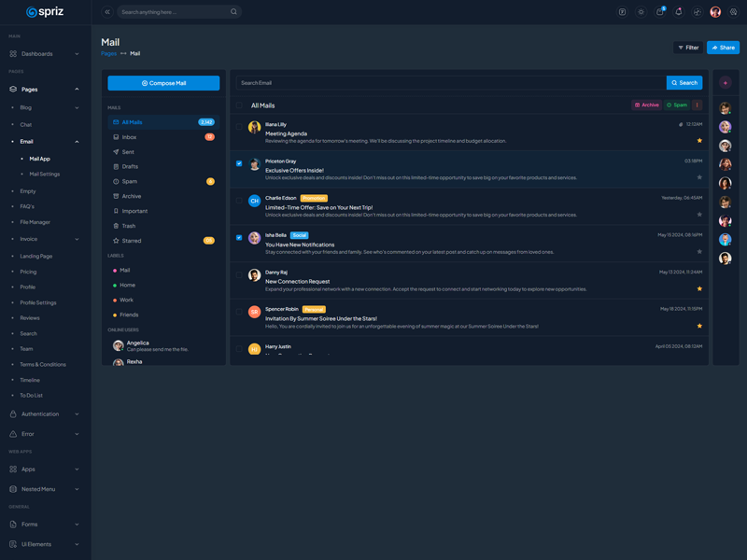Screen dimensions: 747x560
Task: Star the Princeton Gray email
Action: pyautogui.click(x=699, y=177)
